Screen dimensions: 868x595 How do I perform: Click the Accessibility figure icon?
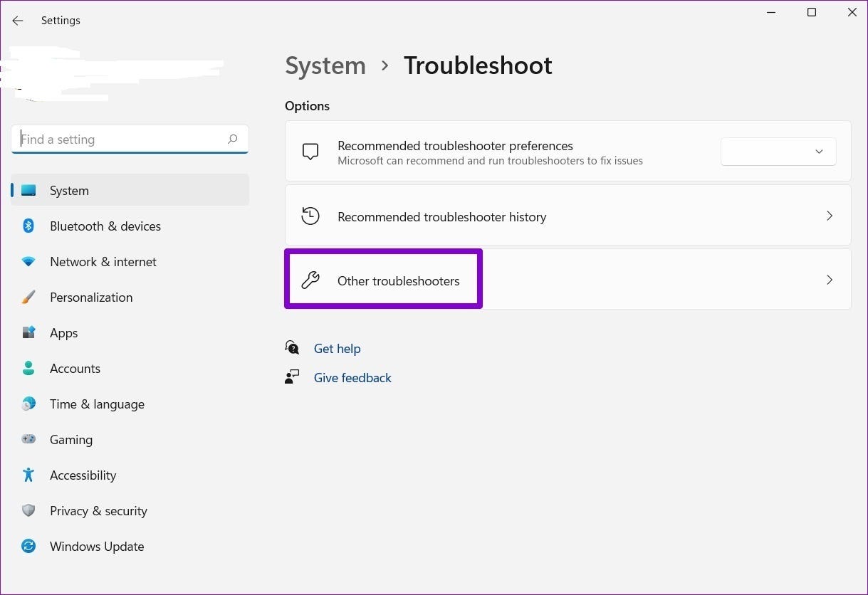(x=28, y=475)
